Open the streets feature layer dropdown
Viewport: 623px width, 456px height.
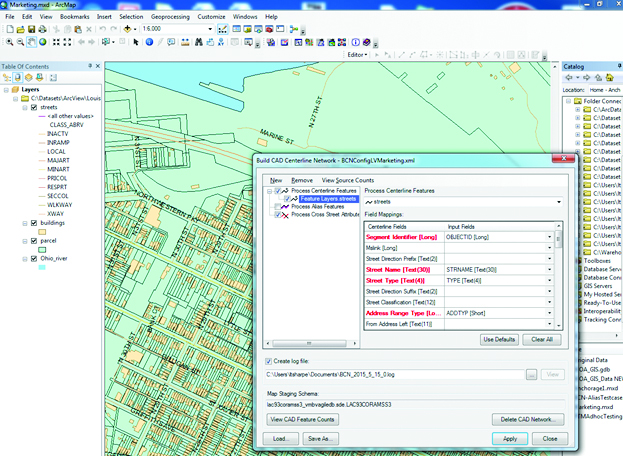pos(559,202)
